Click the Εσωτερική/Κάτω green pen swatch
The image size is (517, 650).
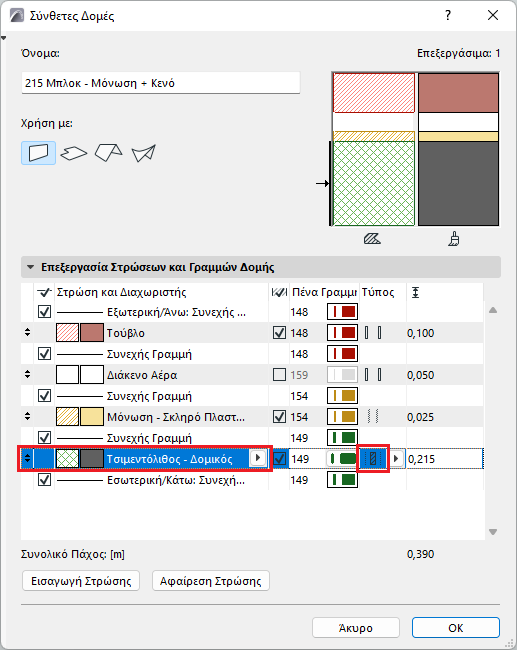point(342,480)
